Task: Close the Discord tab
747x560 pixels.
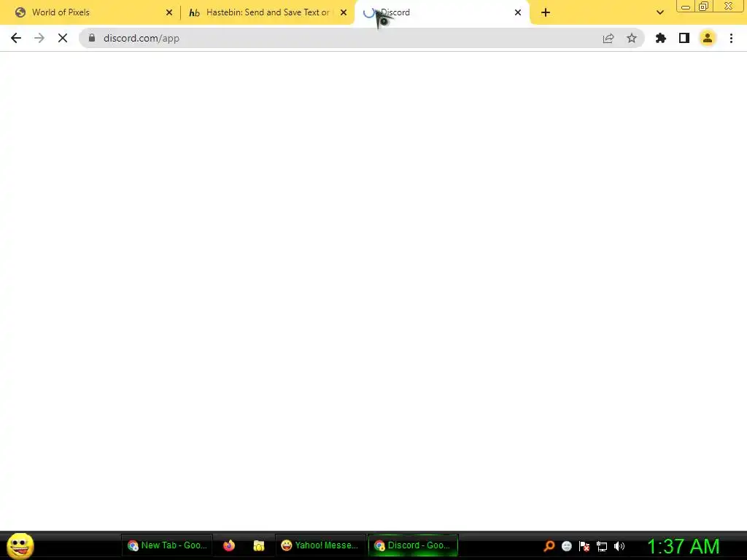Action: 518,12
